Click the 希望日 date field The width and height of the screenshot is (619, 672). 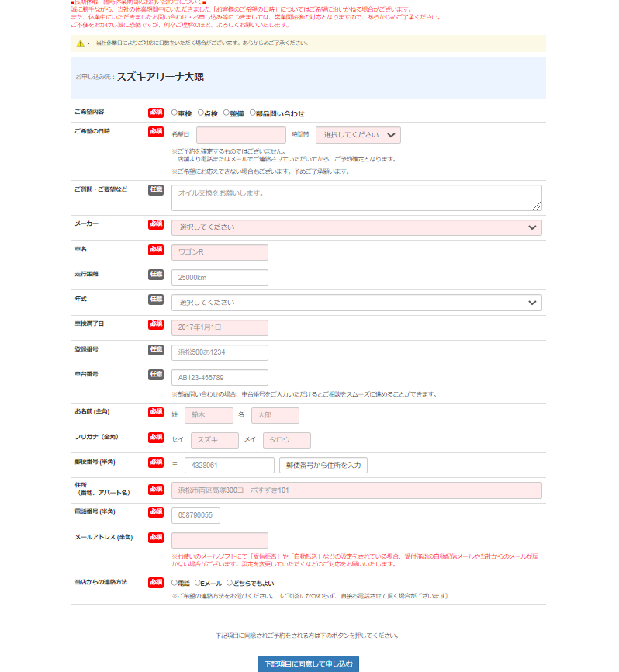241,135
